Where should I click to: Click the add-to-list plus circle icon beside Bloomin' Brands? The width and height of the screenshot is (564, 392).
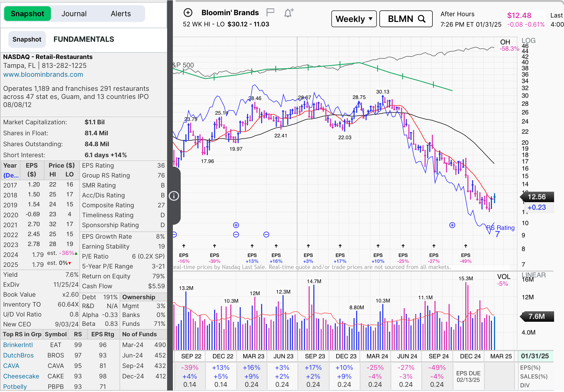tap(188, 13)
